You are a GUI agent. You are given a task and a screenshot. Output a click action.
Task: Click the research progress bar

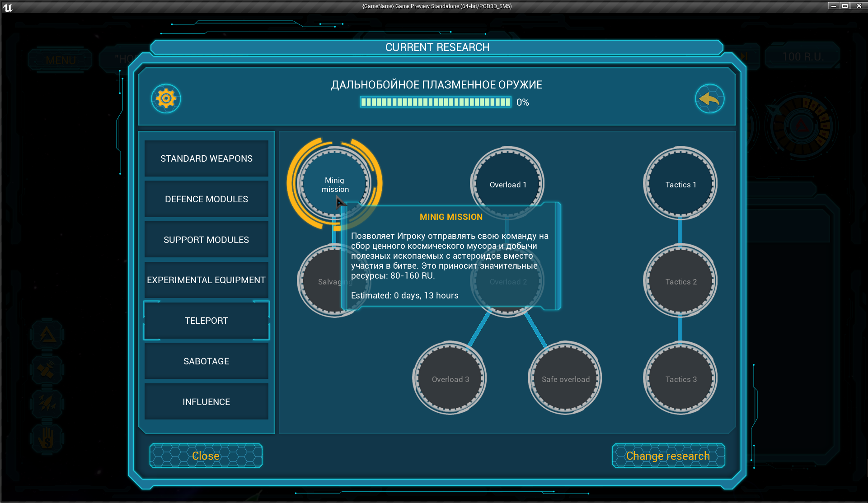(x=436, y=102)
